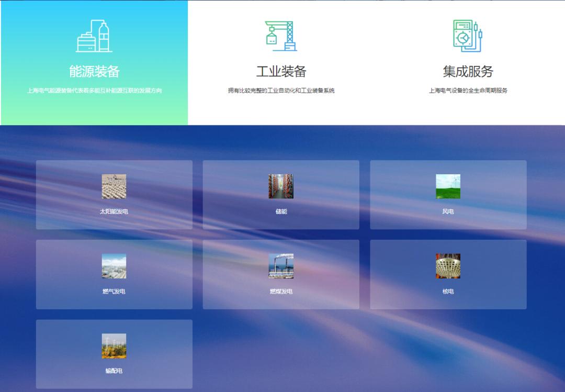Open the 风电 card
Screen dimensions: 565x392
448,195
